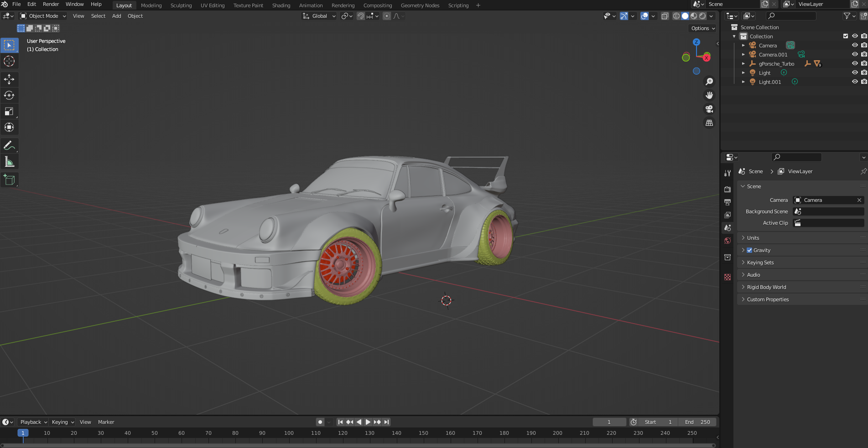Open the Global transform orientation dropdown
868x448 pixels.
319,16
